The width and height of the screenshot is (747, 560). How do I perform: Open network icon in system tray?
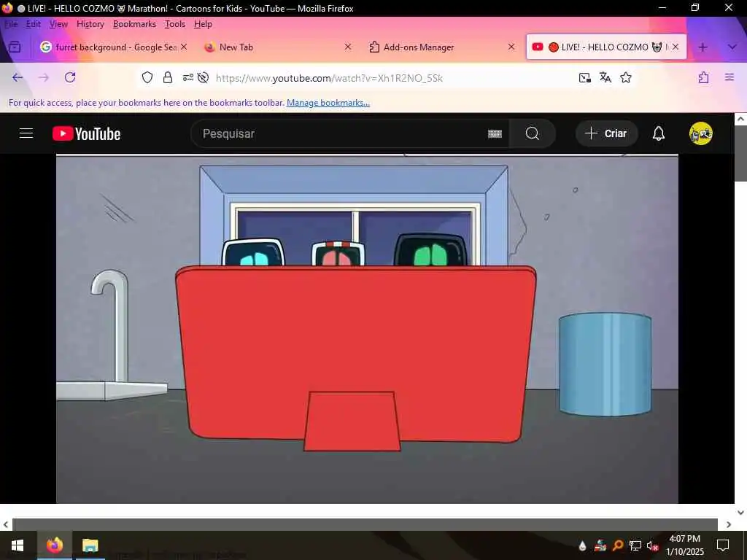pos(635,545)
